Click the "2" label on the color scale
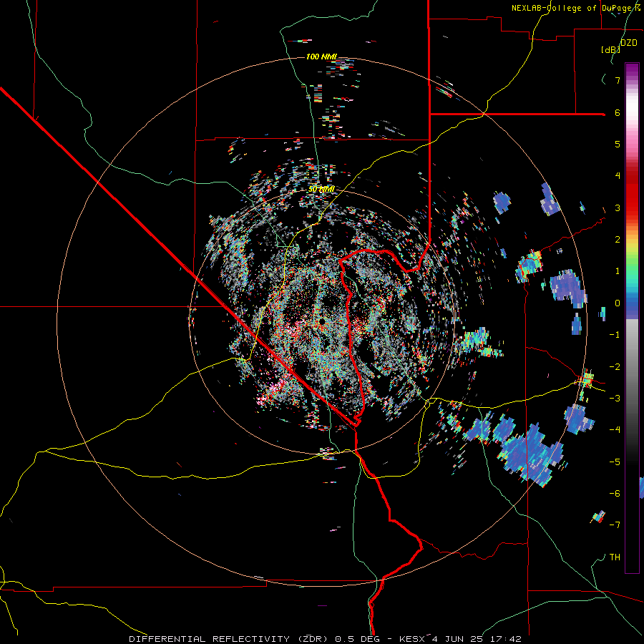This screenshot has height=644, width=644. tap(618, 240)
